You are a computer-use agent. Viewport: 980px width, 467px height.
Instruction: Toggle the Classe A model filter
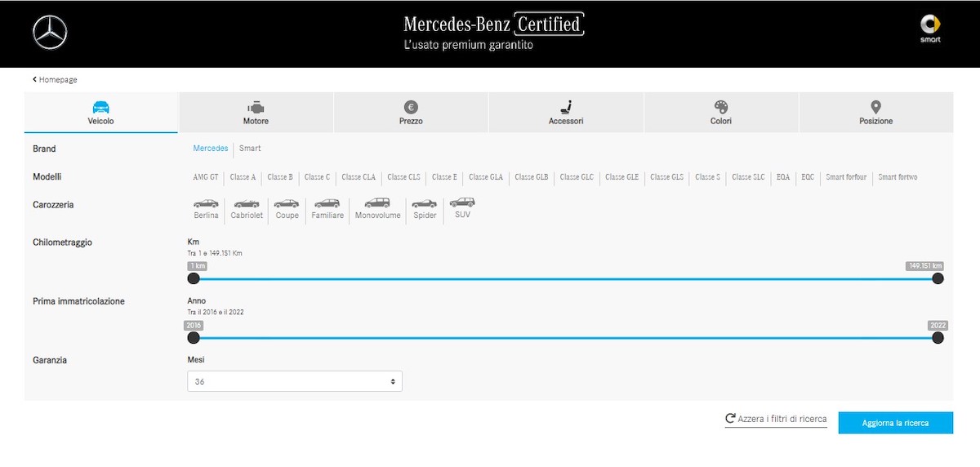tap(243, 177)
